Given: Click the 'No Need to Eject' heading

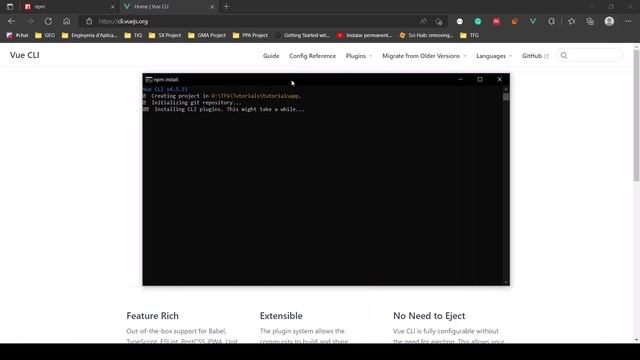Looking at the screenshot, I should pos(429,316).
